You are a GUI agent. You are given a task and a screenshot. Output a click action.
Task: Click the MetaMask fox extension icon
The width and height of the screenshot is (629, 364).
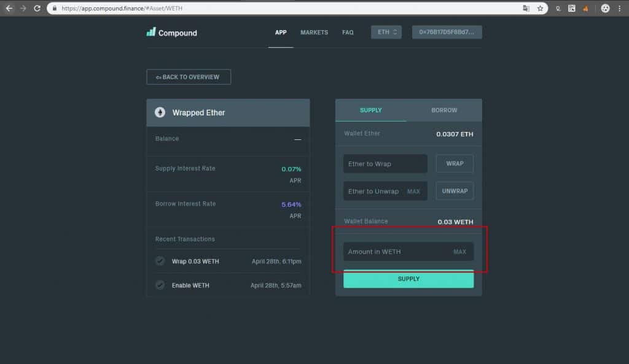(x=585, y=8)
